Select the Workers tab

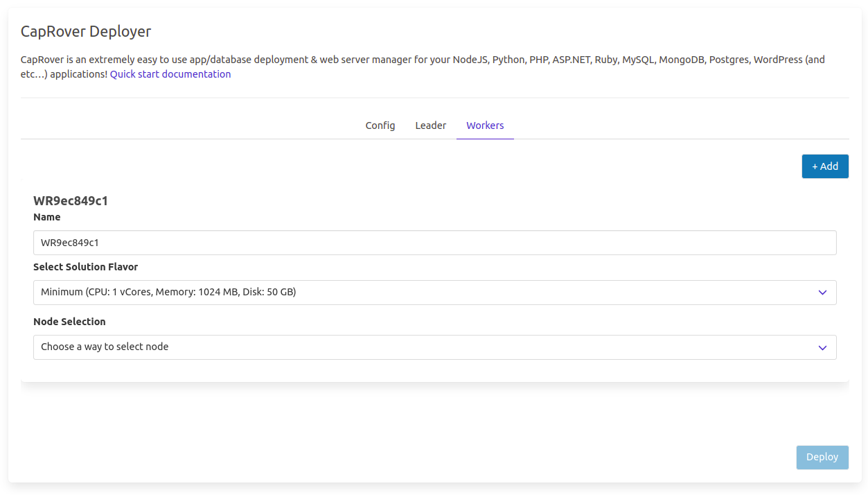click(485, 125)
